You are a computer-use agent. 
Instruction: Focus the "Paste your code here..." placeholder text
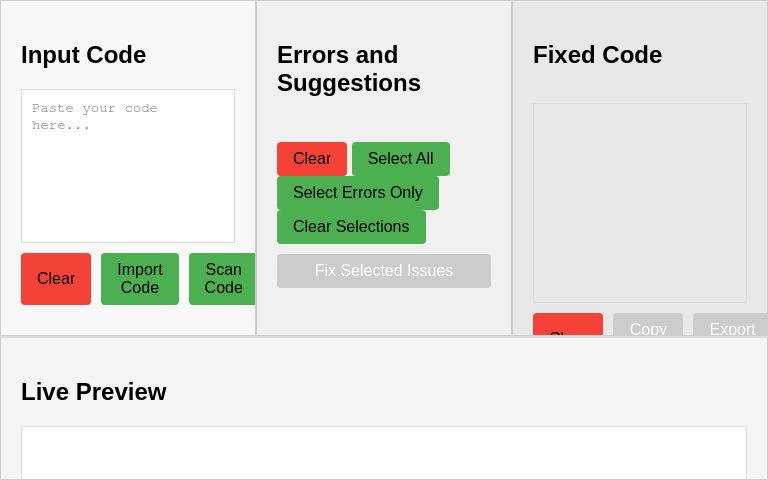click(95, 116)
